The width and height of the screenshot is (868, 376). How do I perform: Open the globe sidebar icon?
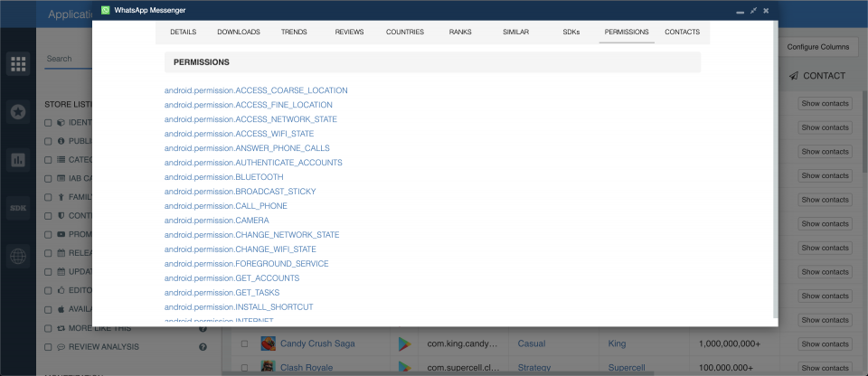tap(18, 257)
